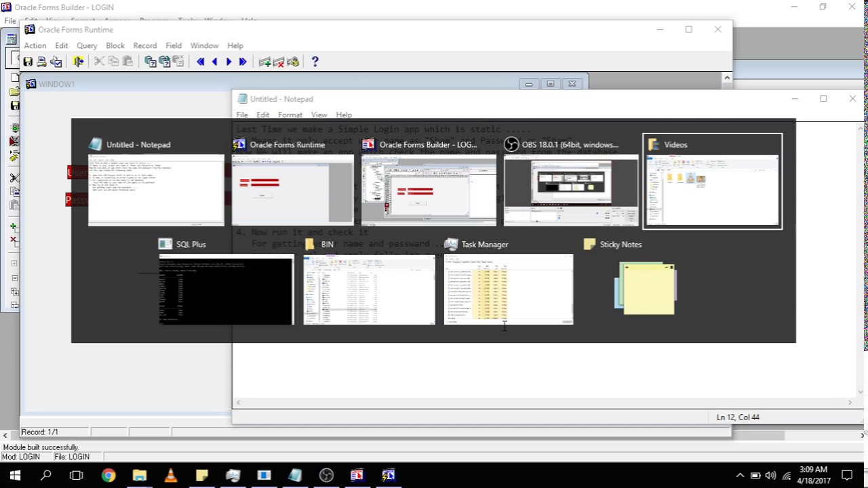868x488 pixels.
Task: Open Query menu in Oracle Forms Runtime
Action: (x=87, y=45)
